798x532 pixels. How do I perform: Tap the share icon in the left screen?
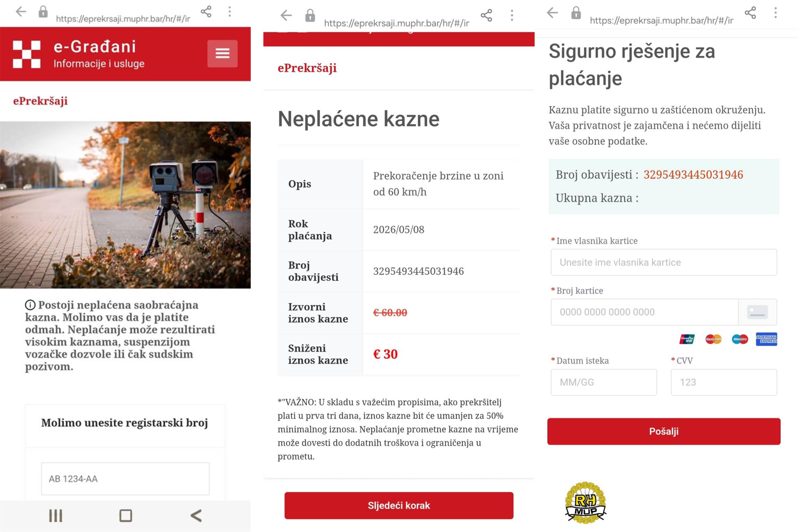[x=206, y=12]
